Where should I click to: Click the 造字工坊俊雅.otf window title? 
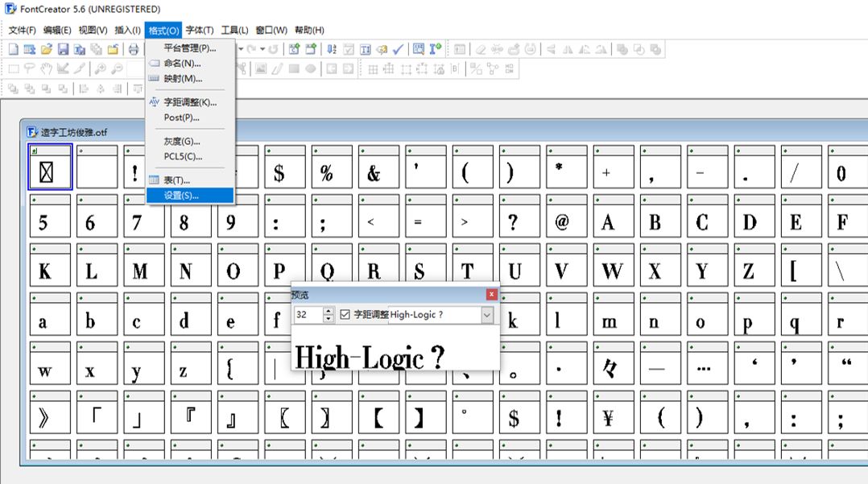(74, 132)
